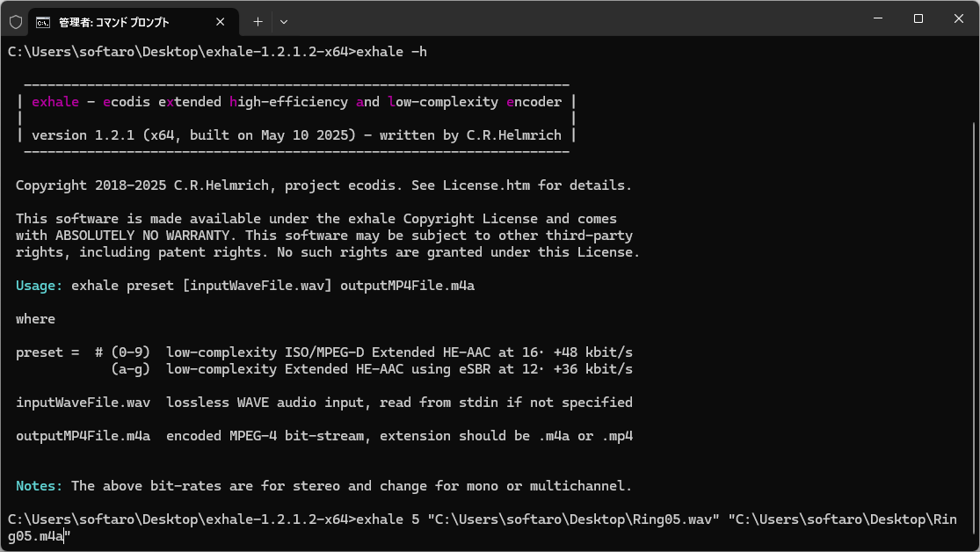Click the cyan 'Notes:' label
Screen dimensions: 980x552
39,486
